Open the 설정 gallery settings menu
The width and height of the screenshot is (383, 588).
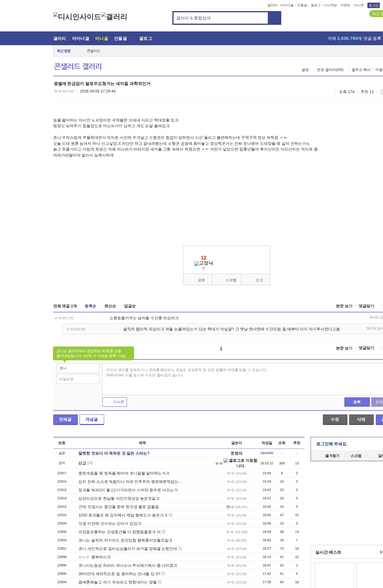click(305, 70)
